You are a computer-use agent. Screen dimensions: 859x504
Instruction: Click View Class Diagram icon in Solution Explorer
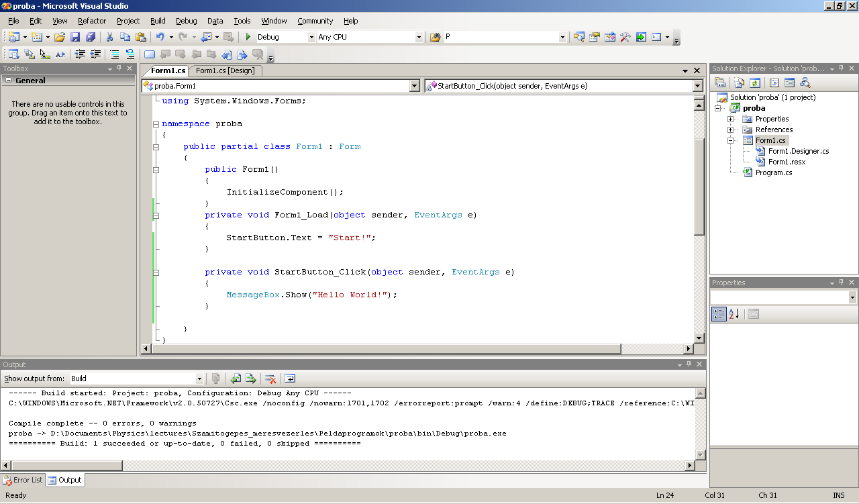pyautogui.click(x=805, y=83)
